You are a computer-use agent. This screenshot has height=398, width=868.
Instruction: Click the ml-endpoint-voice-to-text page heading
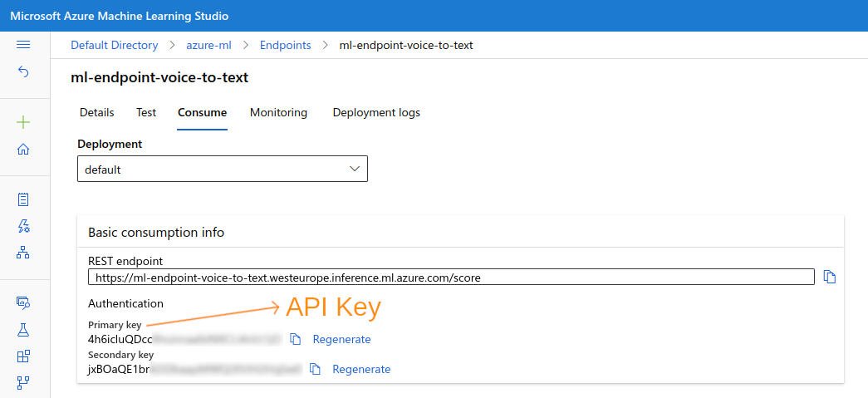click(159, 78)
